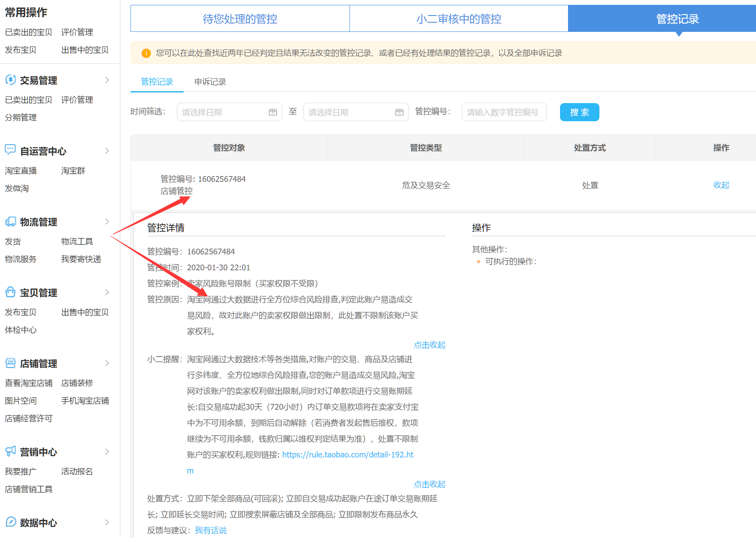Click the 营销中心 megaphone icon

(10, 451)
